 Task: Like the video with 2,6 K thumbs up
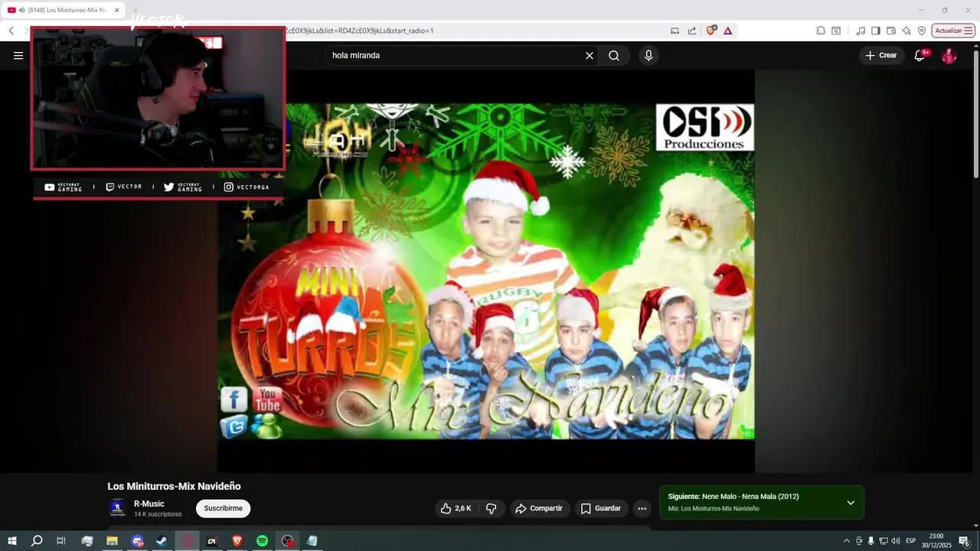point(456,508)
